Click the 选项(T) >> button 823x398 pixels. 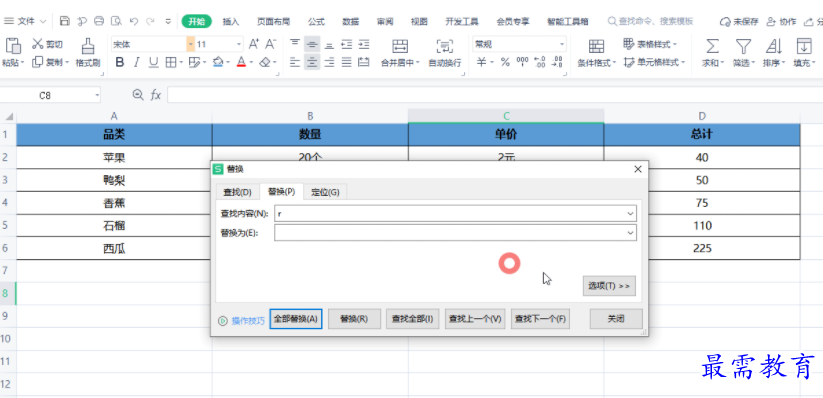click(x=609, y=286)
